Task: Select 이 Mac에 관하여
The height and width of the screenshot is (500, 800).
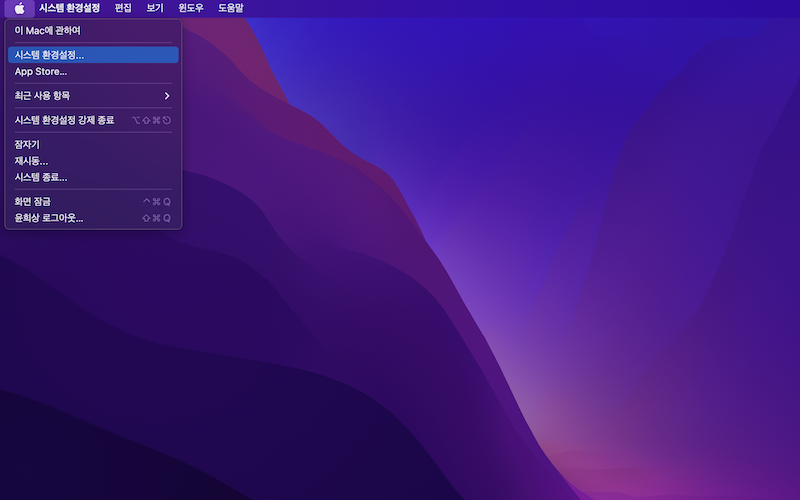Action: (x=93, y=31)
